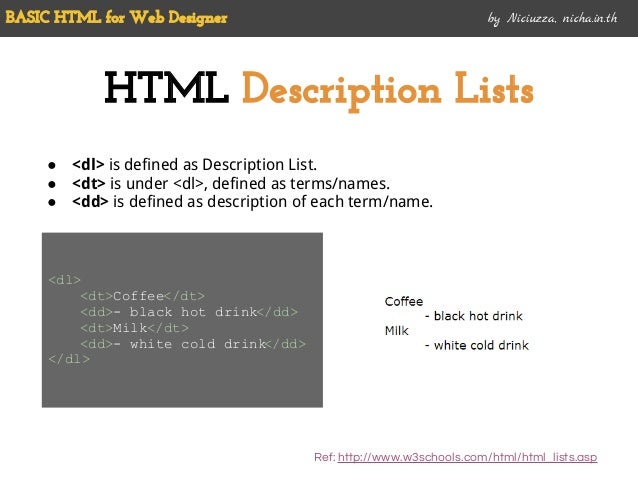This screenshot has height=479, width=638.
Task: Click the opening <dl> code line
Action: click(x=64, y=280)
